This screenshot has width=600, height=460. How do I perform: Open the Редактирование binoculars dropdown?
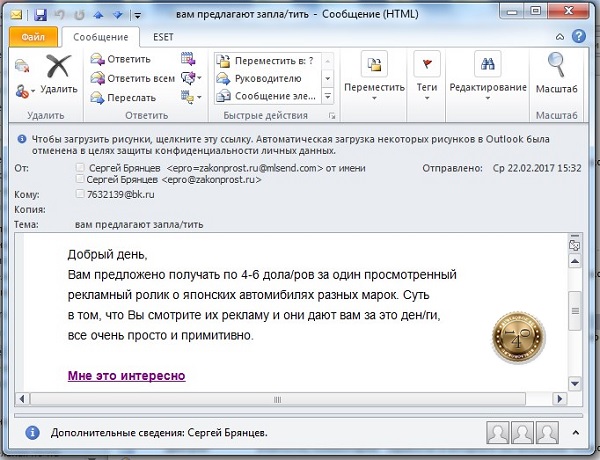click(488, 78)
